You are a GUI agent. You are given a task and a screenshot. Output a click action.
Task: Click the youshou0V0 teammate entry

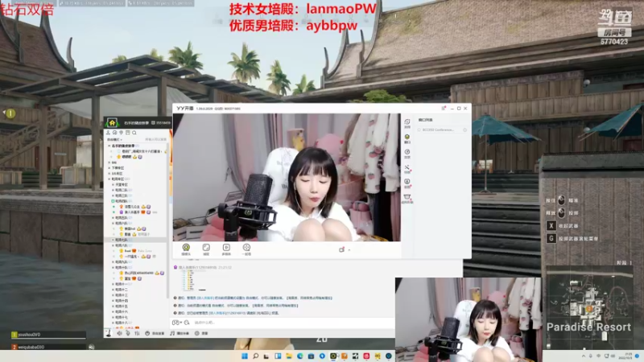48,335
